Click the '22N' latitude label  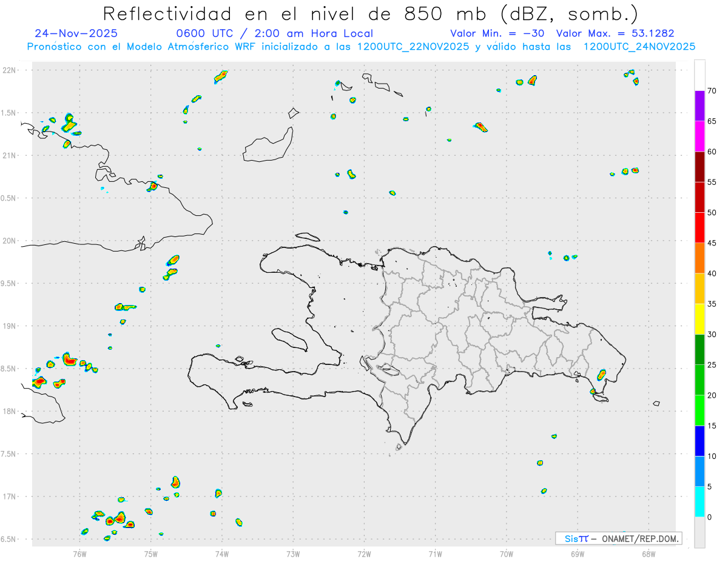(9, 70)
